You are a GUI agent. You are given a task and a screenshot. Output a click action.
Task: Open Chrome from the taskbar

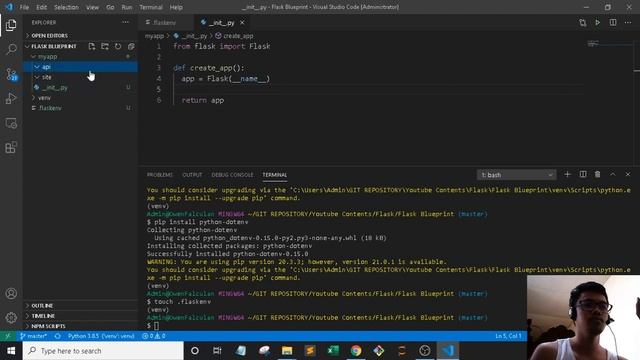pyautogui.click(x=356, y=351)
